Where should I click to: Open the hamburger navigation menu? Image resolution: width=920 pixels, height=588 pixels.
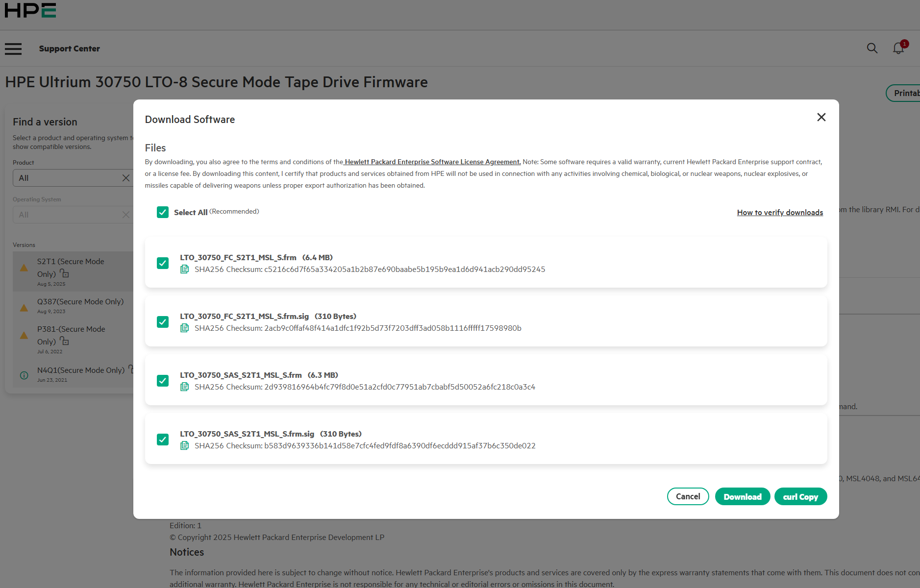13,49
